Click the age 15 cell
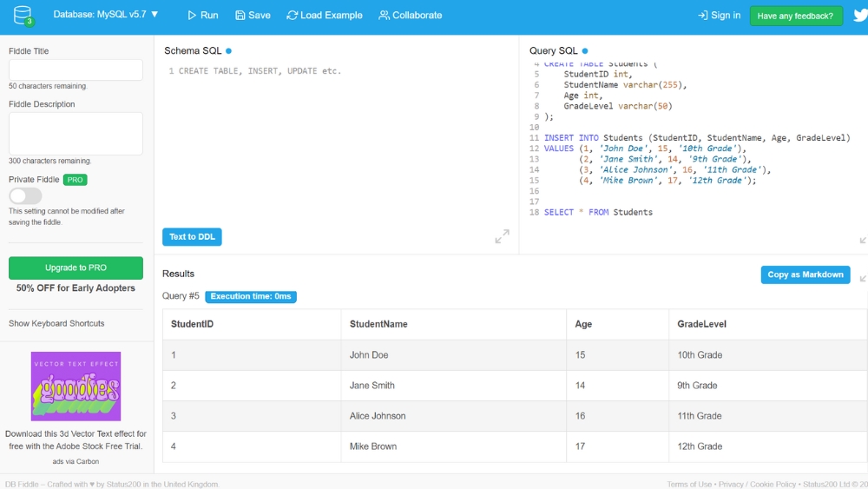868x489 pixels. click(617, 355)
